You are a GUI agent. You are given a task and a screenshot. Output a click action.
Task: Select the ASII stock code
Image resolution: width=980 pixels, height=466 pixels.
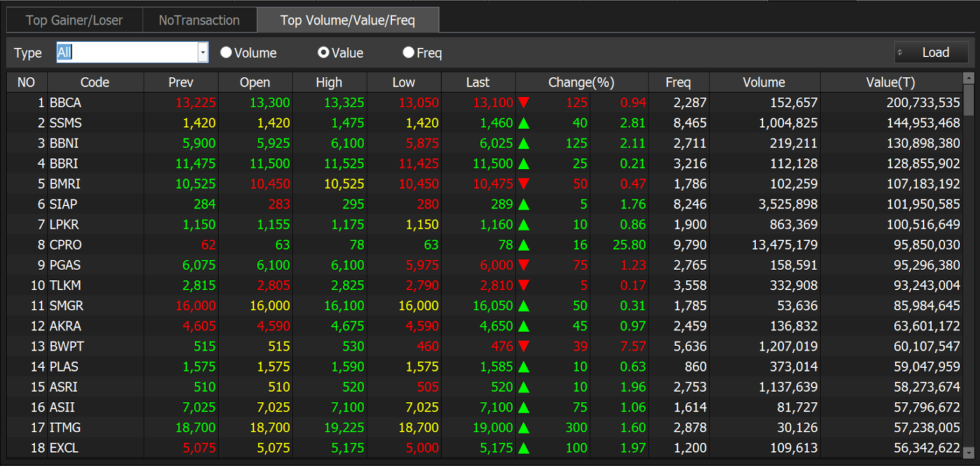click(x=62, y=407)
